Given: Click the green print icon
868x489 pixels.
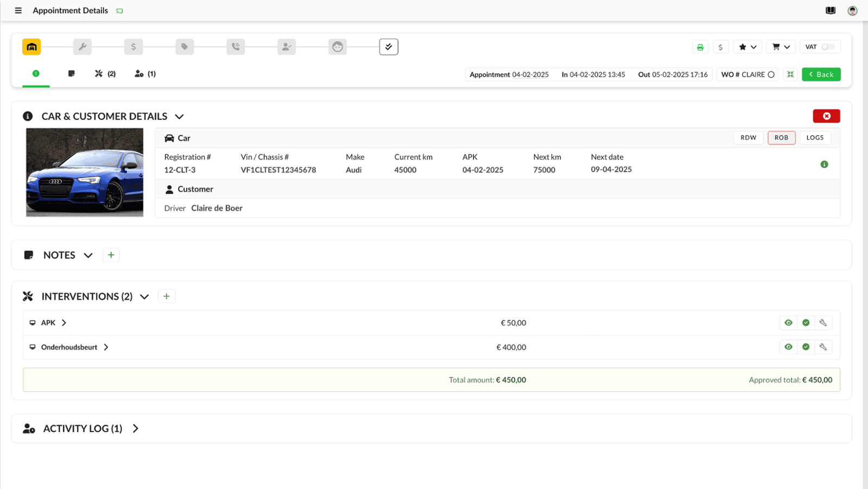Looking at the screenshot, I should click(700, 47).
